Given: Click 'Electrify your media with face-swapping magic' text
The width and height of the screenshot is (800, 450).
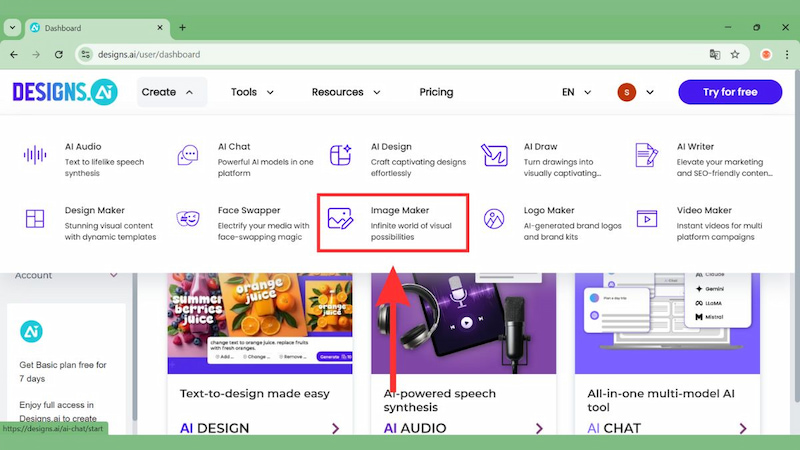Looking at the screenshot, I should pyautogui.click(x=263, y=231).
